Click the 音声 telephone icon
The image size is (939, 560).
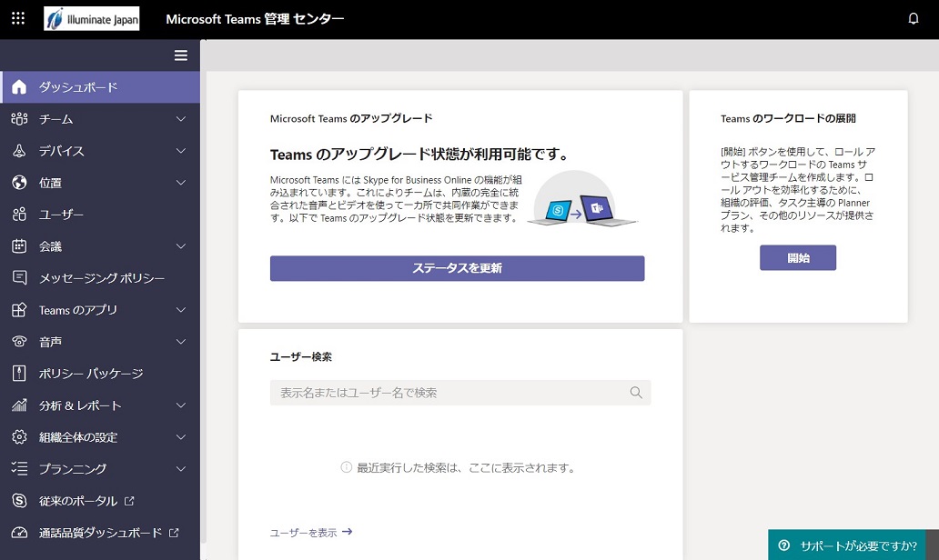[19, 342]
